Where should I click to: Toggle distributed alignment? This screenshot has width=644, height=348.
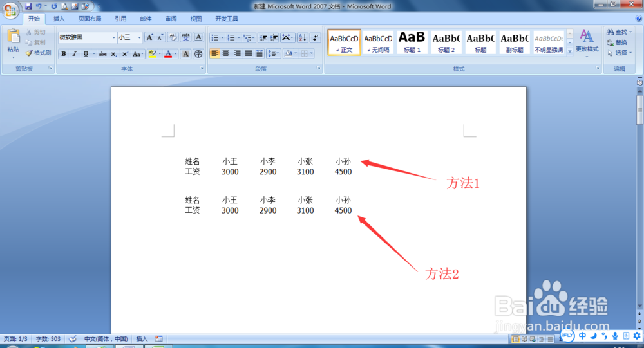pos(259,53)
